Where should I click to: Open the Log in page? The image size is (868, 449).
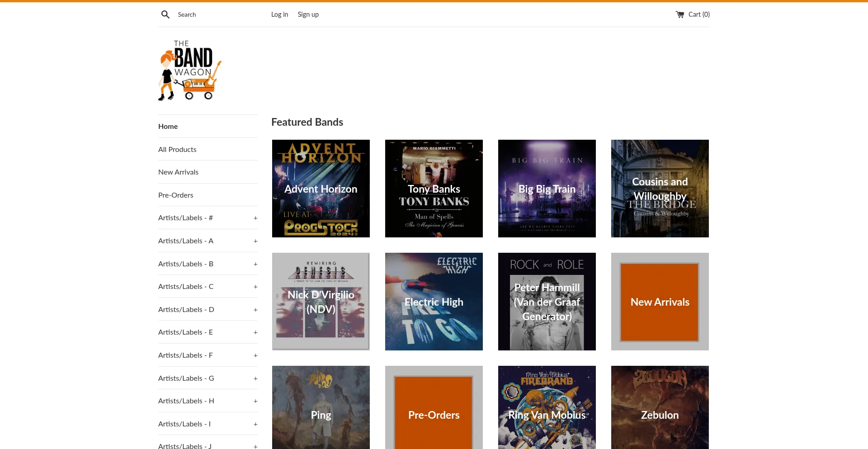coord(279,14)
